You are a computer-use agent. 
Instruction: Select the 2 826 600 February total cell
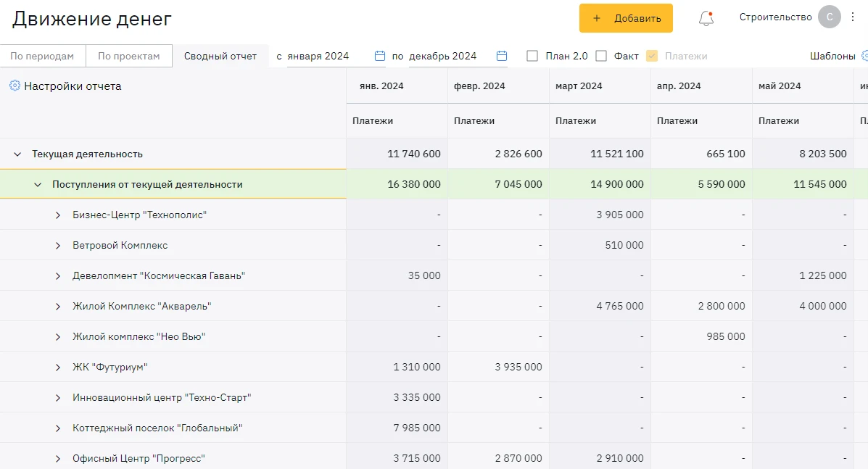[498, 154]
